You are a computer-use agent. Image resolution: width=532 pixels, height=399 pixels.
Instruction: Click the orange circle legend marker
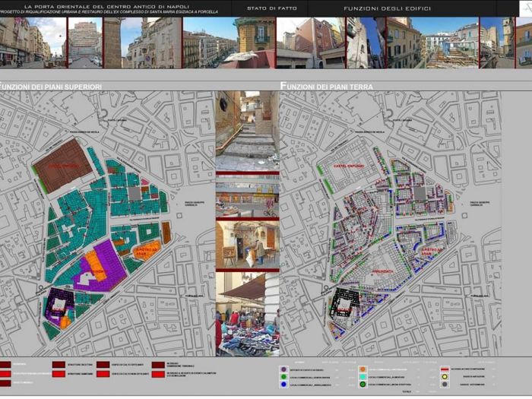click(363, 369)
